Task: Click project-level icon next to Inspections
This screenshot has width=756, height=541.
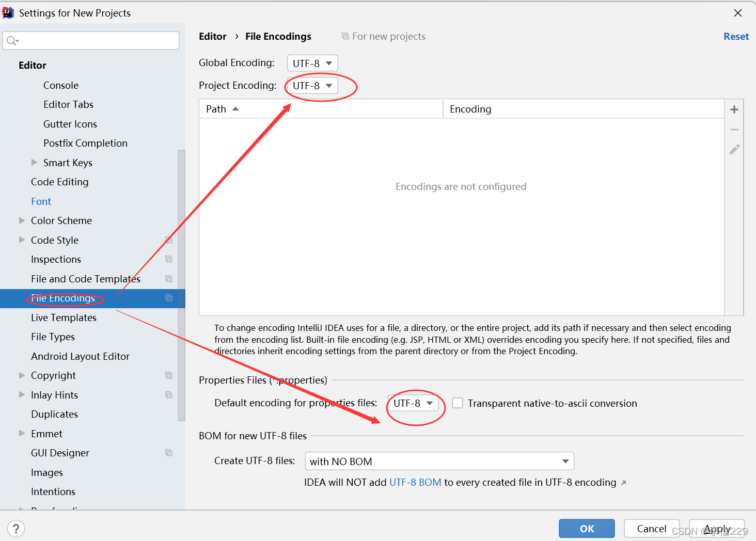Action: tap(168, 259)
